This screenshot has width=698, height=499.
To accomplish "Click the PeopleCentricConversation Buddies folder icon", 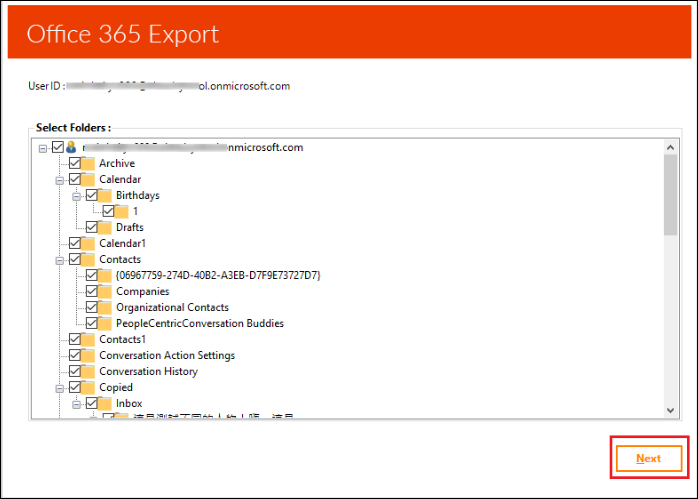I will click(x=105, y=324).
